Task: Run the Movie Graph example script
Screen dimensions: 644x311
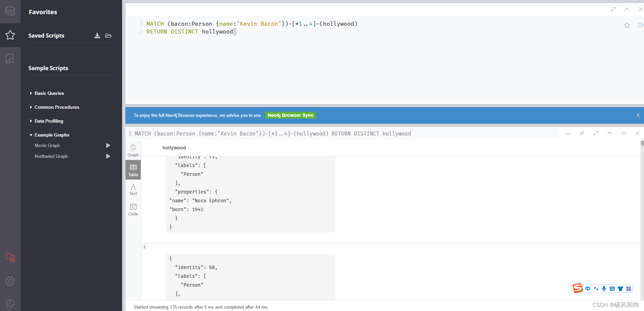Action: pyautogui.click(x=108, y=145)
